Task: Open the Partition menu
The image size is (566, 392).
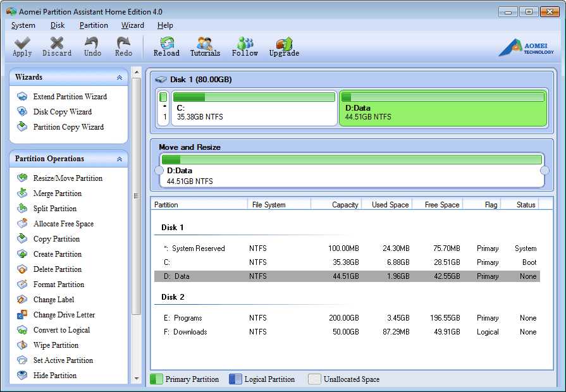Action: tap(94, 25)
